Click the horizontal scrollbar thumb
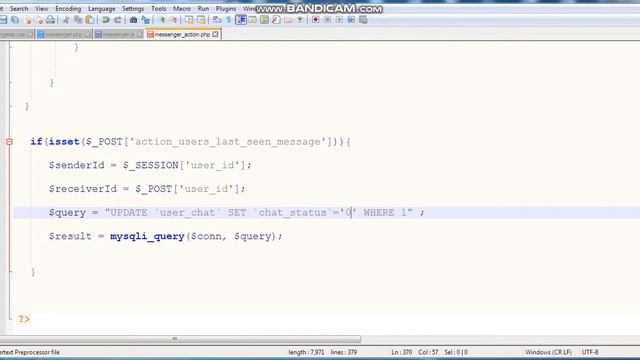The image size is (640, 360). pos(175,339)
